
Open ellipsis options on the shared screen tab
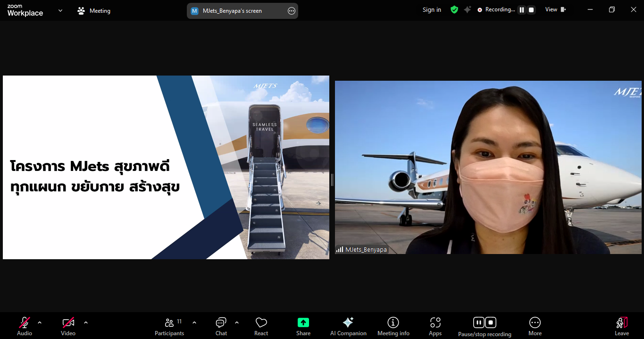(x=292, y=11)
